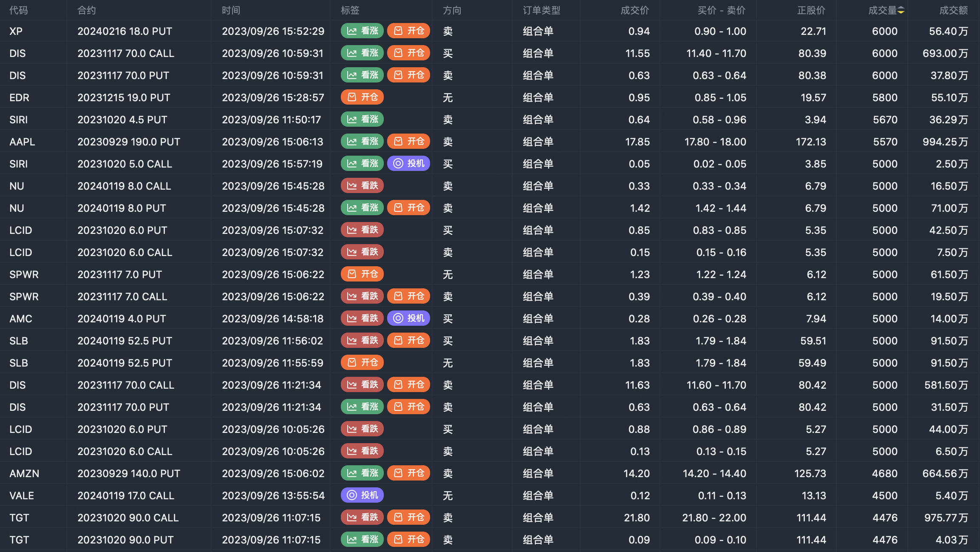Click the 664.56万 turnover value

(945, 473)
